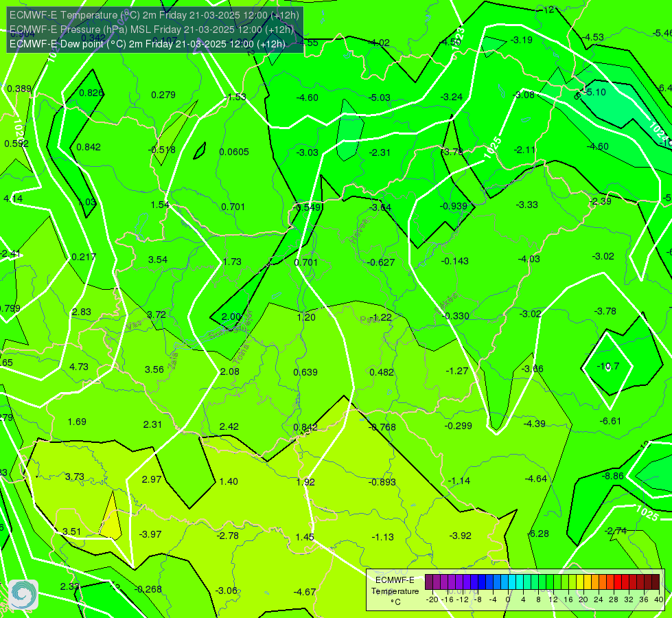
Task: Click the '°C' unit in color legend
Action: (x=395, y=602)
